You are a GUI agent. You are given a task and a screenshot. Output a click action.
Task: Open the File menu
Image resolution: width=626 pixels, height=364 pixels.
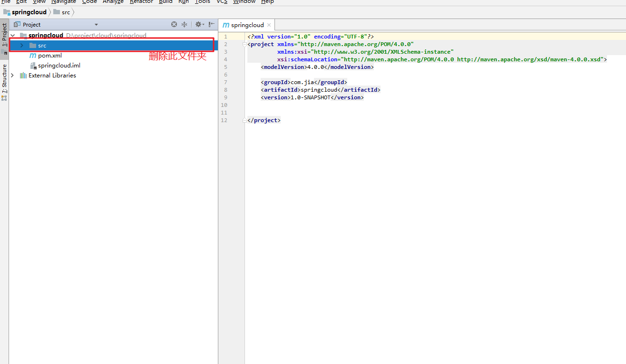pos(6,2)
